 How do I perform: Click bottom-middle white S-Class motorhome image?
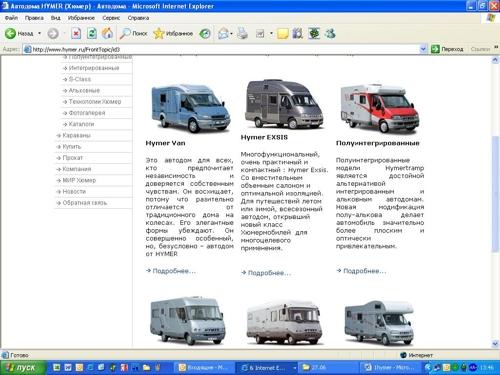coord(284,323)
